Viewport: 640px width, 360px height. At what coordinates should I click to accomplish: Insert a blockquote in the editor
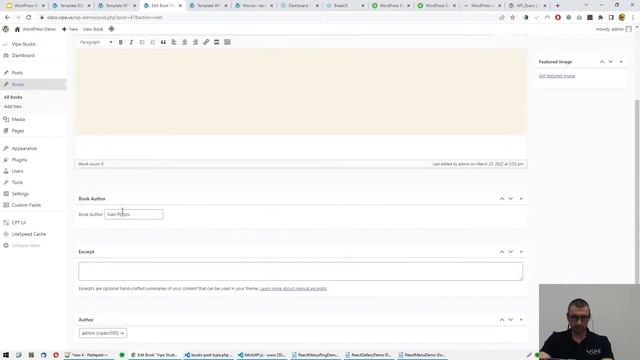(x=163, y=42)
